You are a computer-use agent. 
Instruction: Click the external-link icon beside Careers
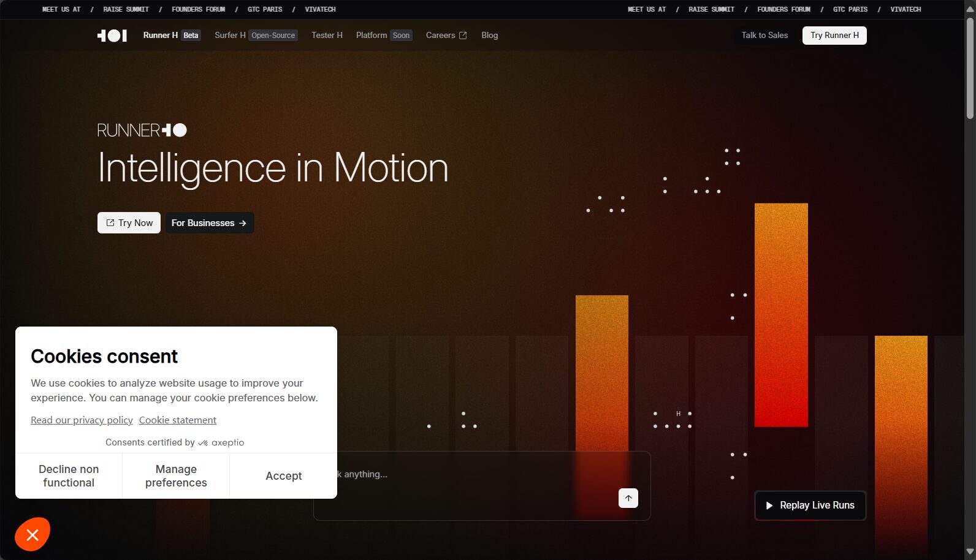pos(463,36)
